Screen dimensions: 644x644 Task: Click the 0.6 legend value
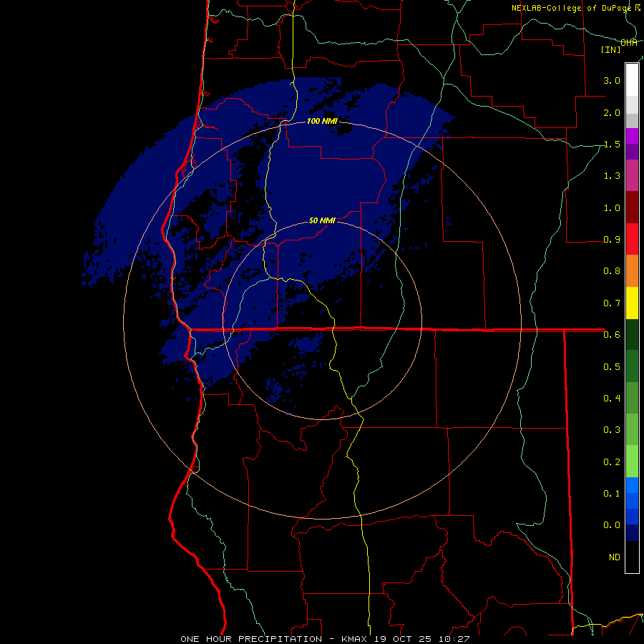point(612,335)
